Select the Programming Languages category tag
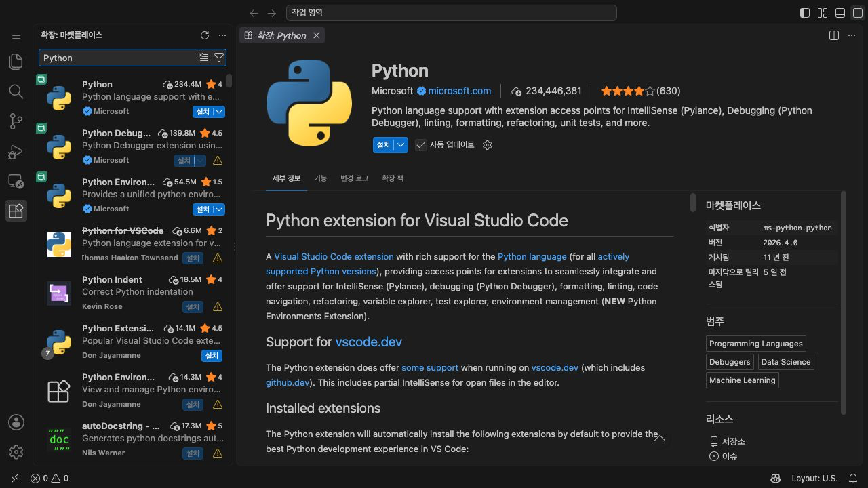This screenshot has width=868, height=488. (x=755, y=344)
